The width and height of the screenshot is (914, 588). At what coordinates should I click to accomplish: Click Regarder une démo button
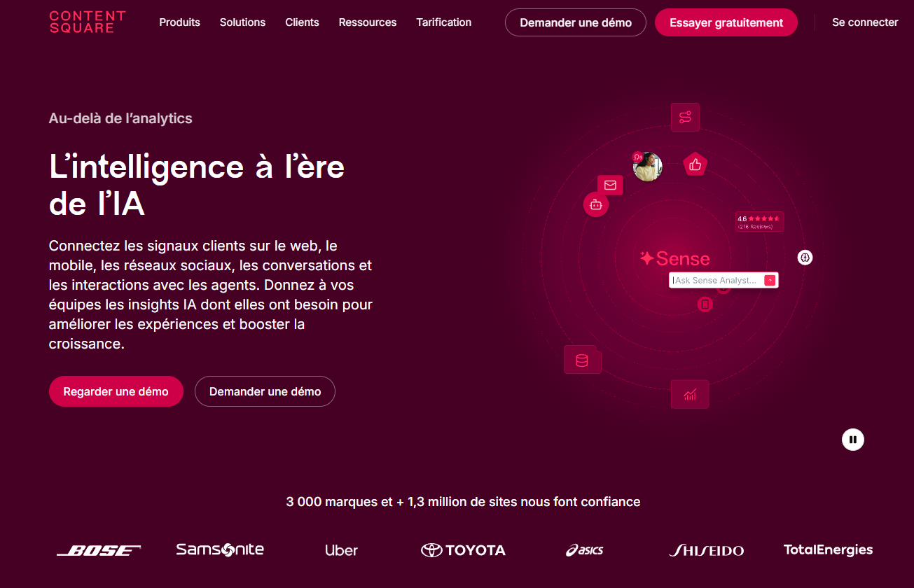[116, 391]
